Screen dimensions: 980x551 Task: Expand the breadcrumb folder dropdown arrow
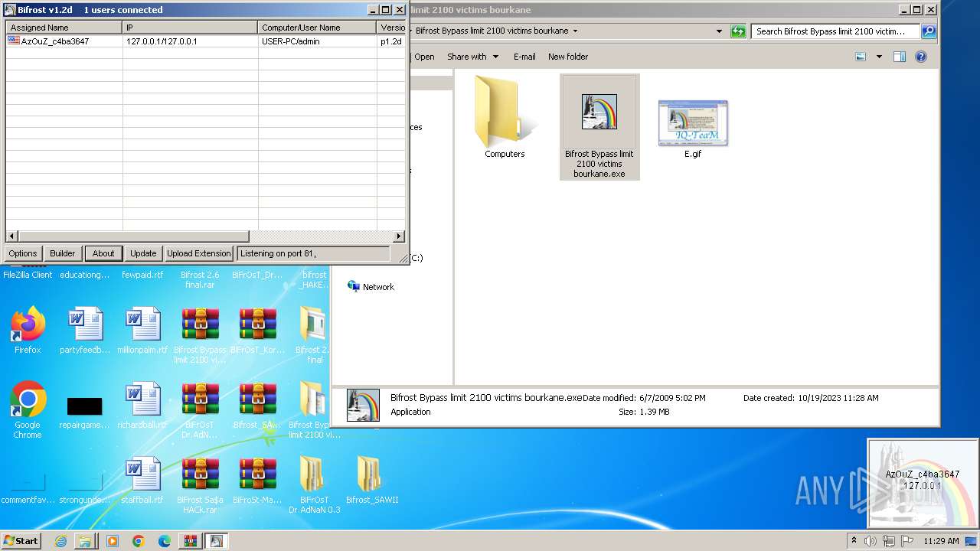(x=575, y=31)
